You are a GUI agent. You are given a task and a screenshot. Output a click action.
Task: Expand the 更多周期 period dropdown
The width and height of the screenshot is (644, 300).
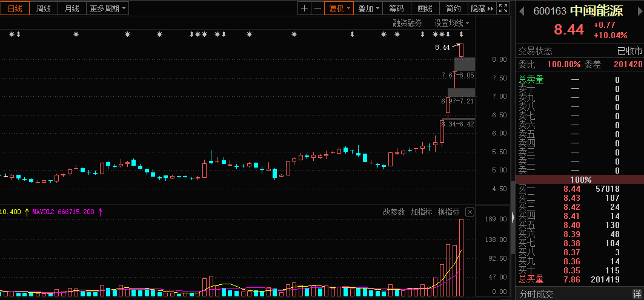(x=108, y=8)
